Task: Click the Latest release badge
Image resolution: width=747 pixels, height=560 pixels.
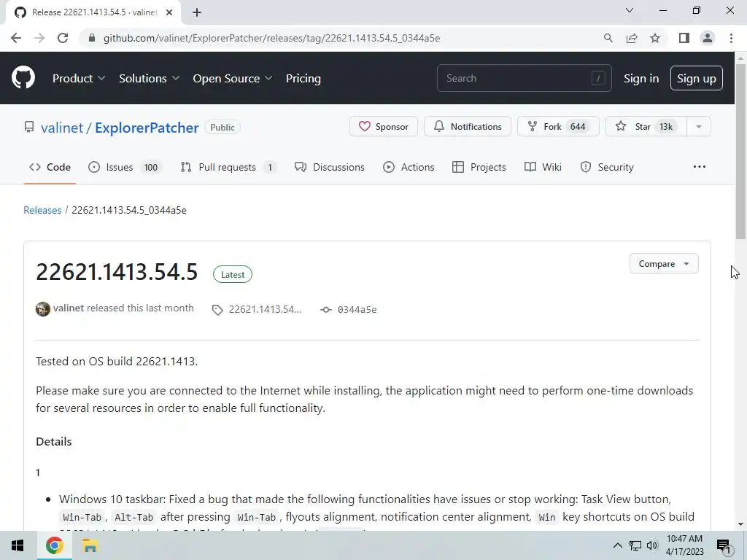Action: click(233, 275)
